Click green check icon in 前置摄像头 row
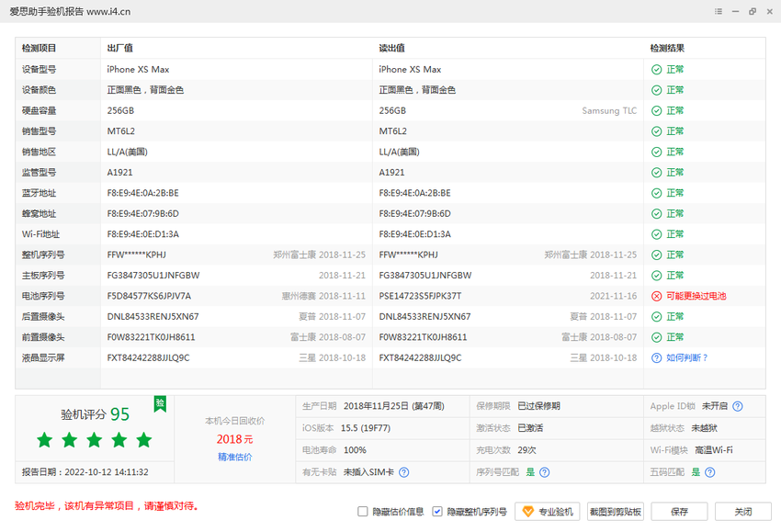The image size is (781, 532). pyautogui.click(x=656, y=337)
